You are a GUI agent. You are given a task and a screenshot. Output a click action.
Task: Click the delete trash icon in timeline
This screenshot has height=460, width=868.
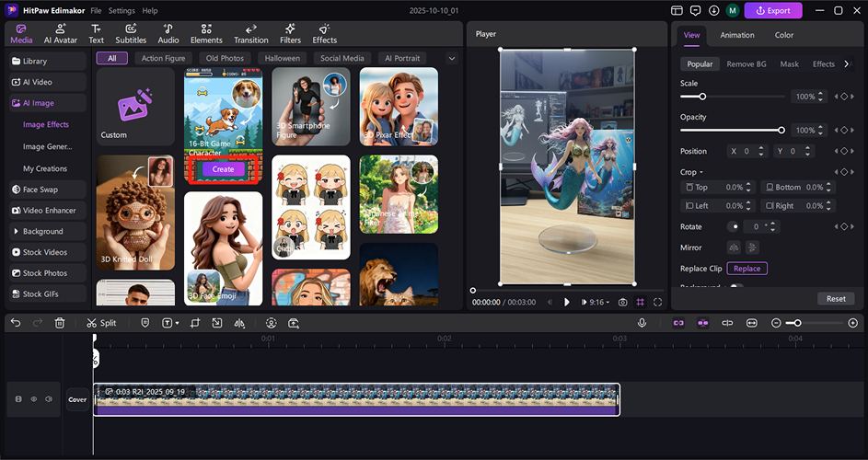(60, 323)
